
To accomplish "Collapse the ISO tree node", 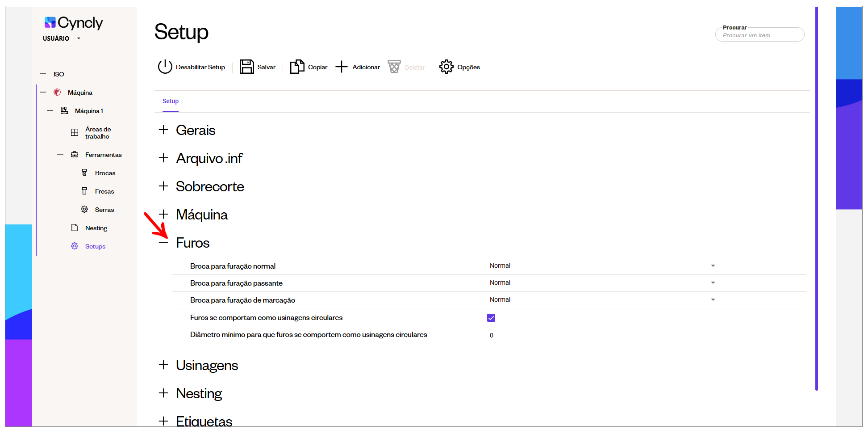I will pos(43,74).
